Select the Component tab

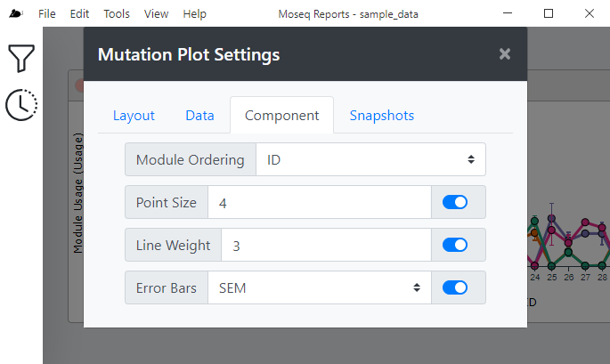[x=281, y=116]
